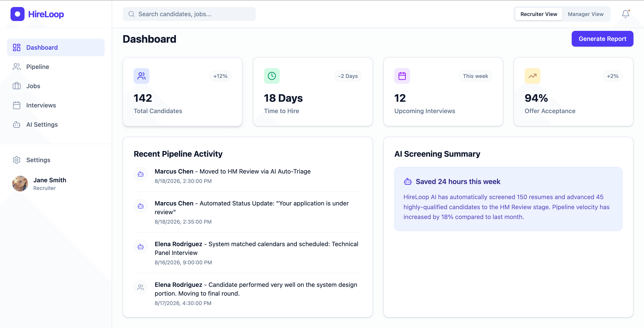Focus the Search candidates, jobs field
The width and height of the screenshot is (644, 328).
coord(189,14)
